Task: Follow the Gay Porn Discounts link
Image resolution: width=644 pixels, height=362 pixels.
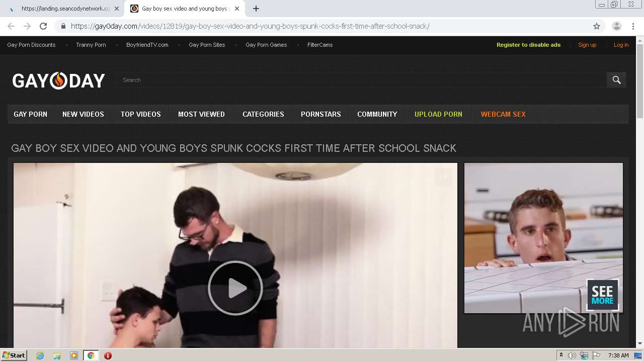Action: (31, 45)
